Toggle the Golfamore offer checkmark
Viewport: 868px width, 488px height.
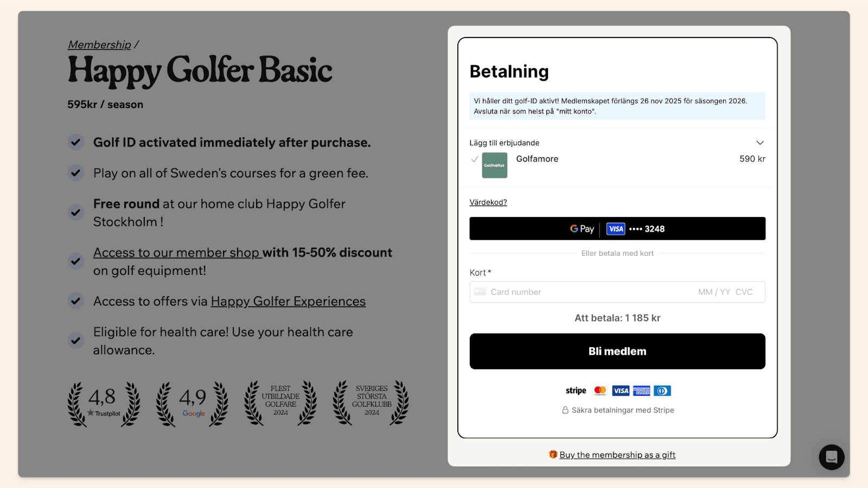point(475,159)
